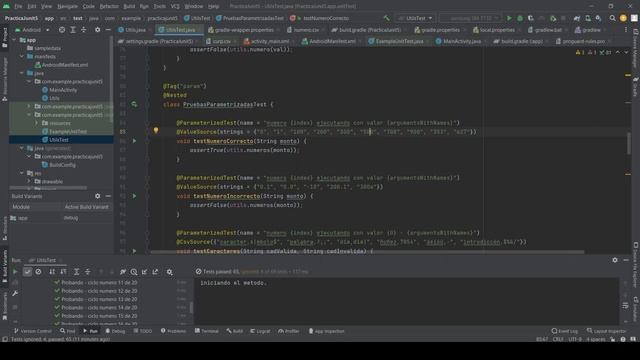Collapse the java folder under app
Viewport: 640px width, 360px height.
pyautogui.click(x=22, y=73)
